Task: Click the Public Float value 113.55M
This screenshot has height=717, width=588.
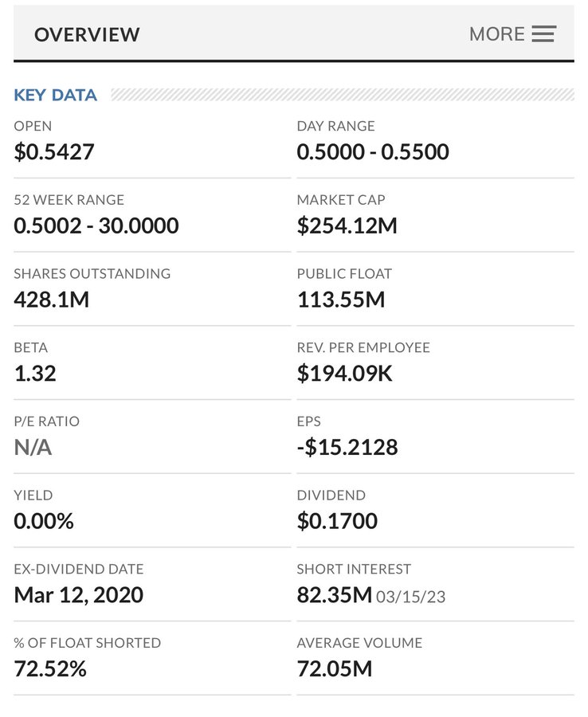Action: click(341, 300)
